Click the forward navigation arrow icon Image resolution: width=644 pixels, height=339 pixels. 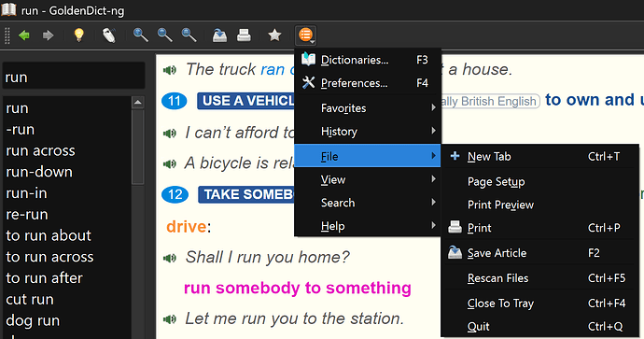point(48,35)
